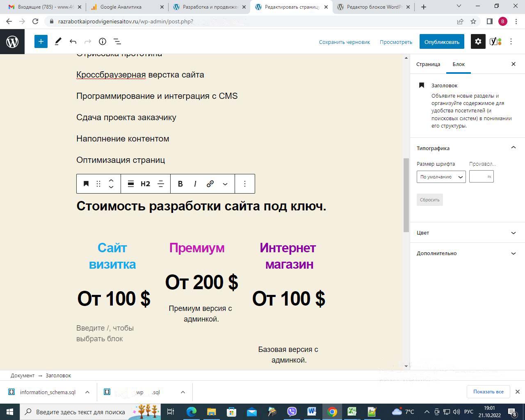Change heading level H2 button

(145, 184)
